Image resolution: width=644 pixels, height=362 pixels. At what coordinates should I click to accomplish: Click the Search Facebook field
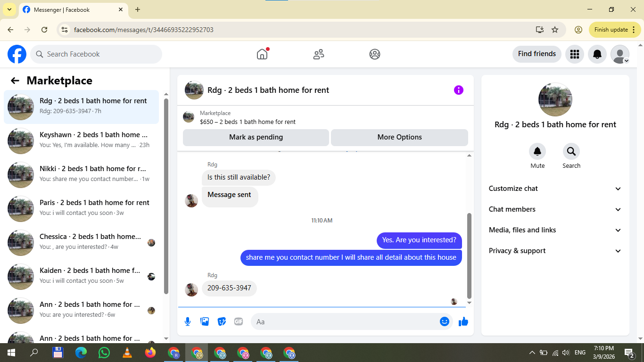(x=96, y=54)
